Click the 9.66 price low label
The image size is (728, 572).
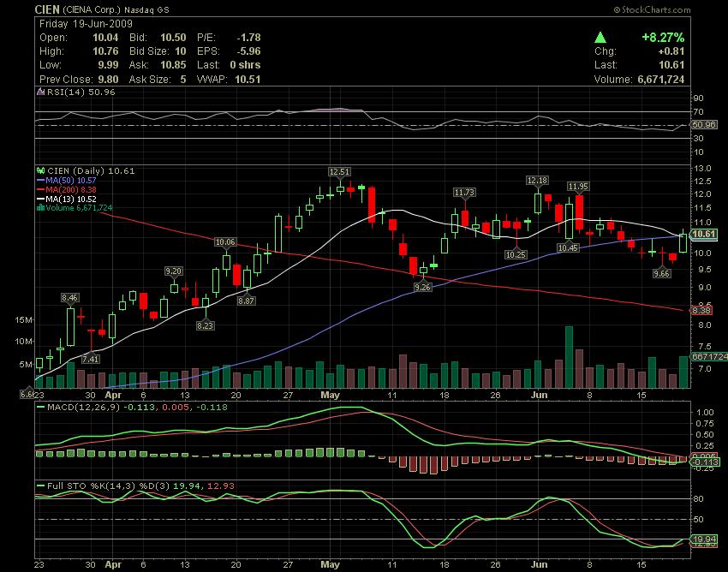(661, 273)
